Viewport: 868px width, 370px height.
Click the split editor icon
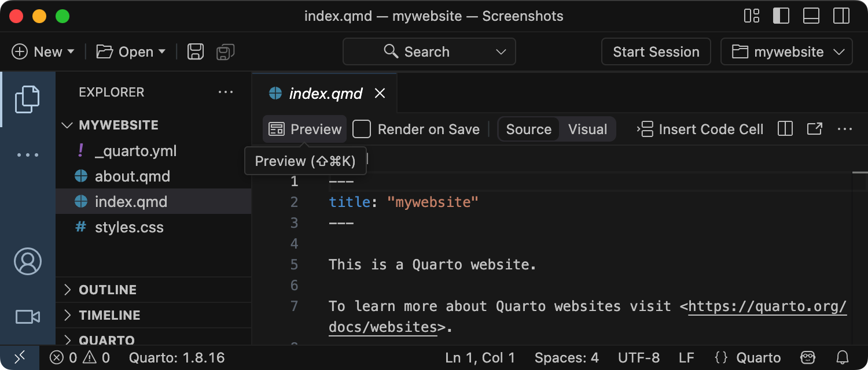pyautogui.click(x=785, y=129)
